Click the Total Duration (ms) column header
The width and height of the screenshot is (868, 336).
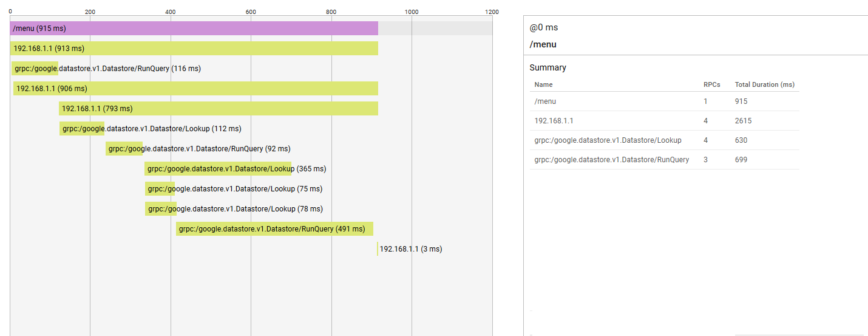click(x=765, y=84)
